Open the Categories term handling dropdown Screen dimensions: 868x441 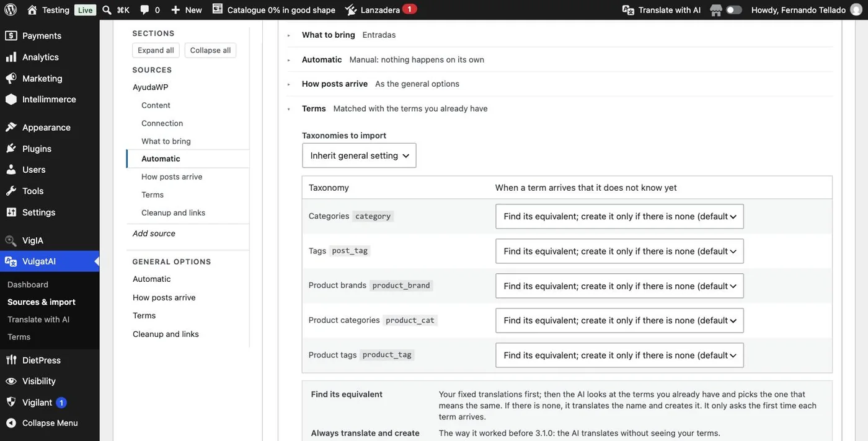coord(619,217)
